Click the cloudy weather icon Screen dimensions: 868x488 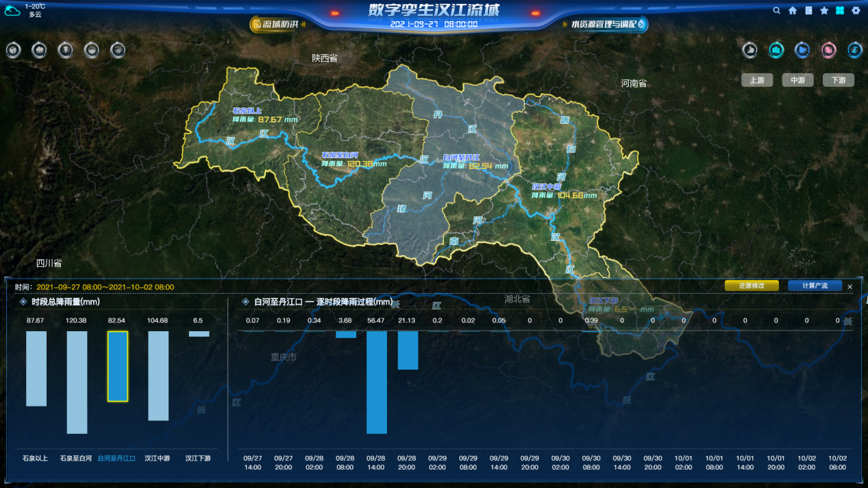pyautogui.click(x=13, y=10)
